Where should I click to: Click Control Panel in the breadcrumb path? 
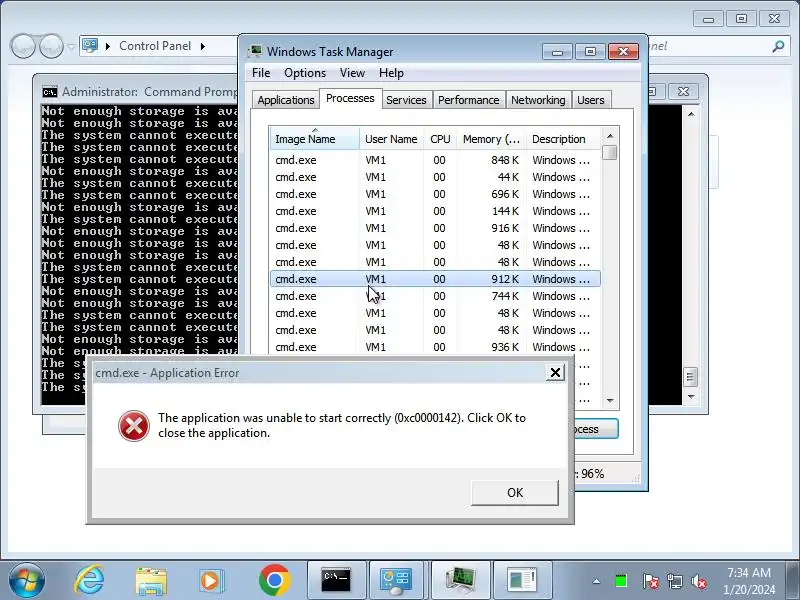coord(155,46)
